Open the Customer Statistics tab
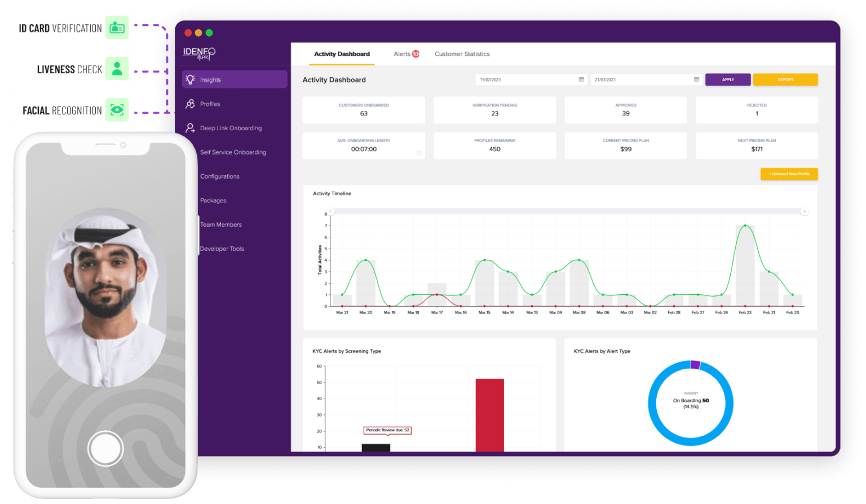Viewport: 866px width, 504px height. [x=462, y=54]
